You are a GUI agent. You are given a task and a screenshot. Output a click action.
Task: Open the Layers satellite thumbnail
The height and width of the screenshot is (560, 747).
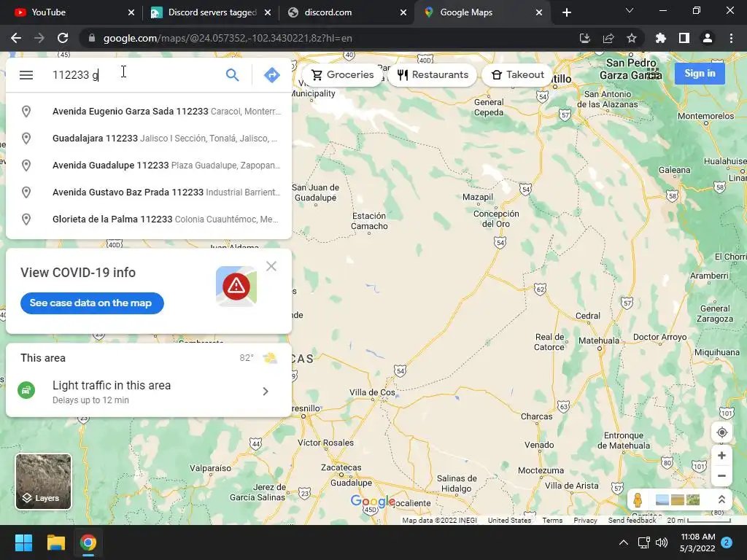pyautogui.click(x=43, y=481)
